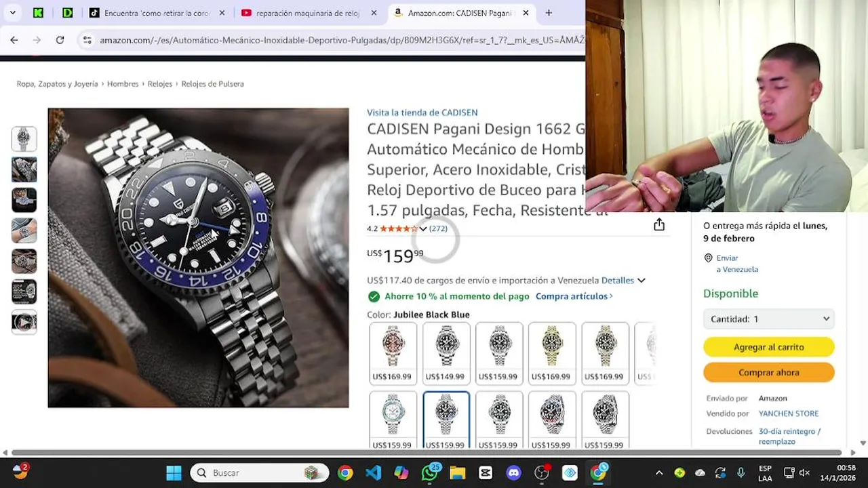Choose red-blue bezel watch swatch second row

(552, 420)
